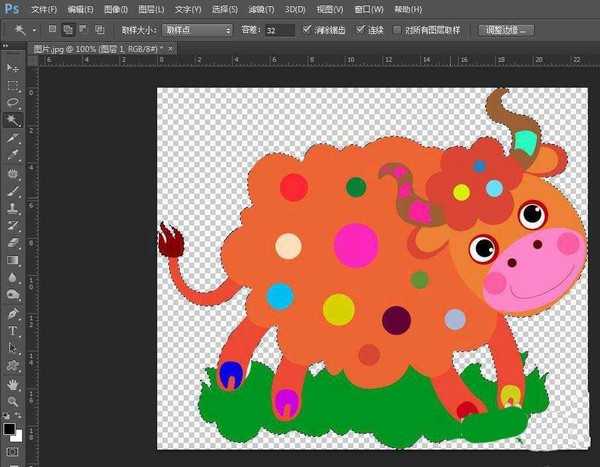Select the Clone Stamp tool
Viewport: 600px width, 467px height.
14,208
